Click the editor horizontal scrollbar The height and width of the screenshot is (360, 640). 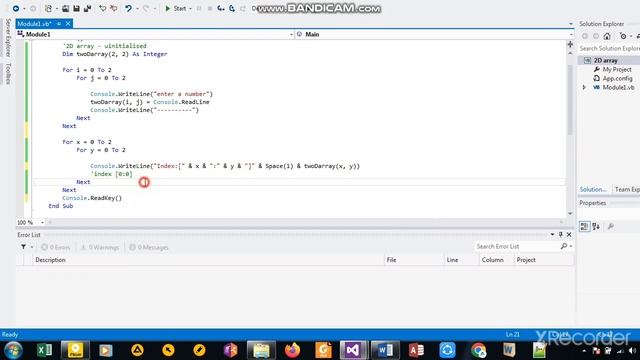(x=305, y=222)
